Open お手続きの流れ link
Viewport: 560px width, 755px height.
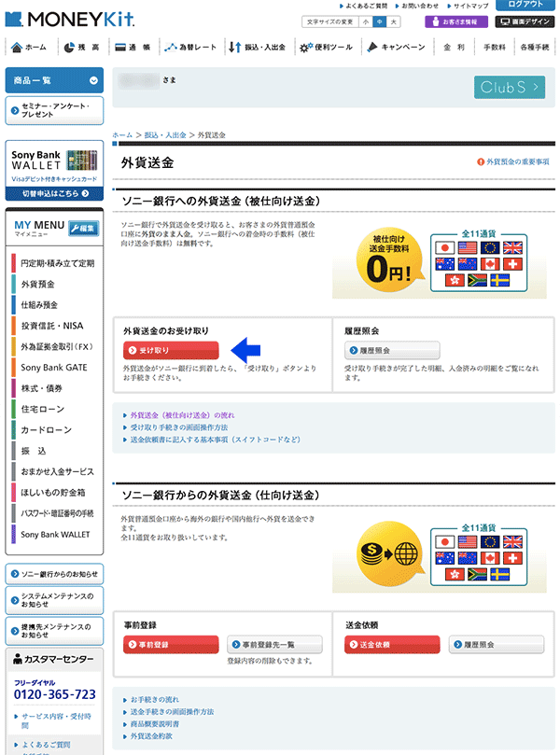click(154, 700)
